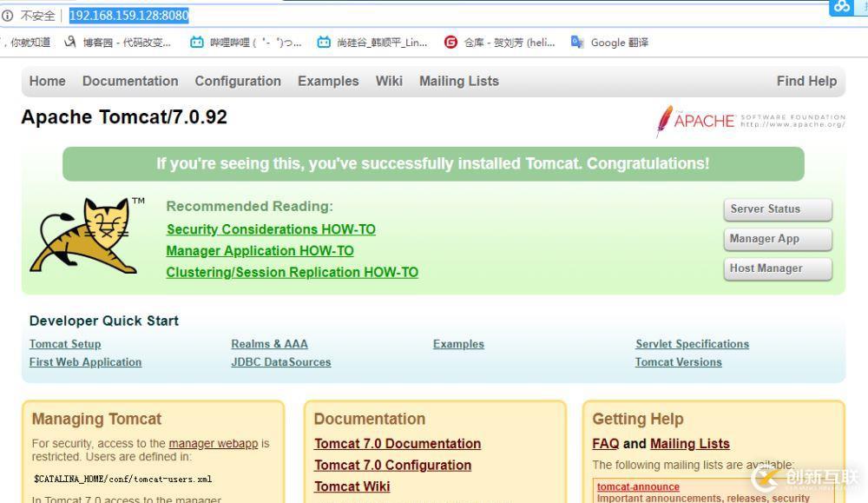Open the 仓库 - 贺刘芳 bookmark
Viewport: 868px width, 503px height.
click(x=499, y=42)
